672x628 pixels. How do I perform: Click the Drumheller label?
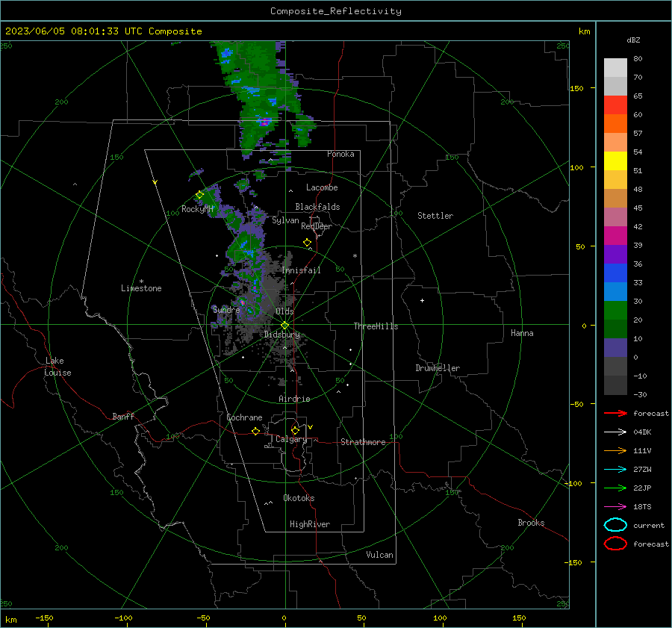pos(438,368)
